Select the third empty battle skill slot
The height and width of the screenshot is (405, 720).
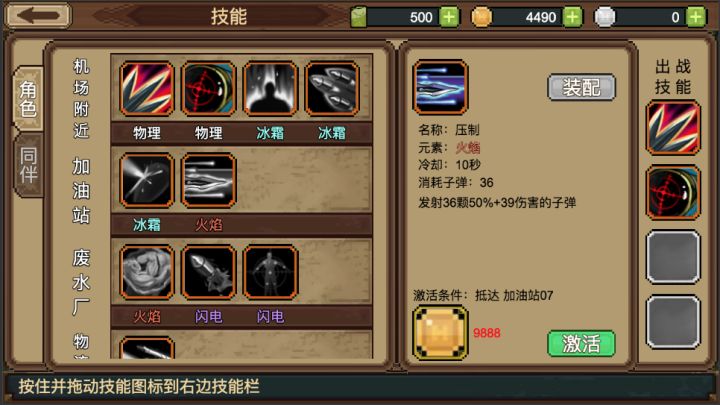[673, 257]
